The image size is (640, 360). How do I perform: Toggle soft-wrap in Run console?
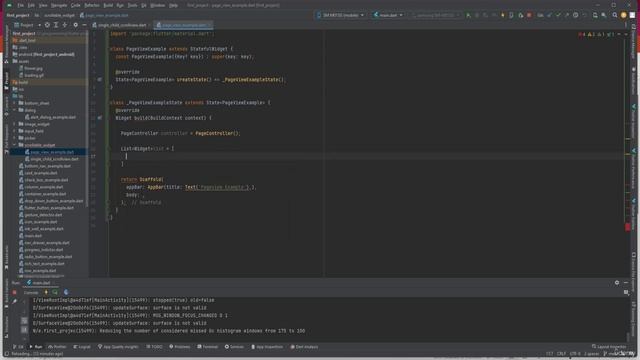click(24, 321)
